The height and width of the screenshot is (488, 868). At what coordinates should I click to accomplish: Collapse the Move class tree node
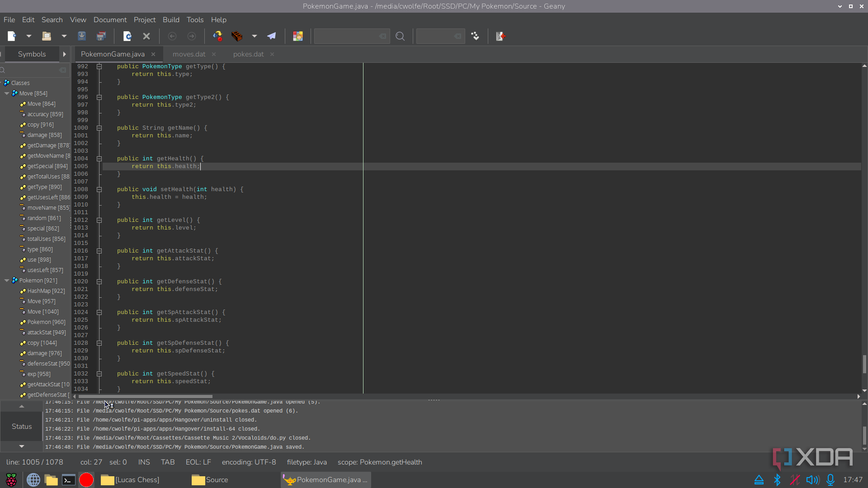tap(7, 94)
